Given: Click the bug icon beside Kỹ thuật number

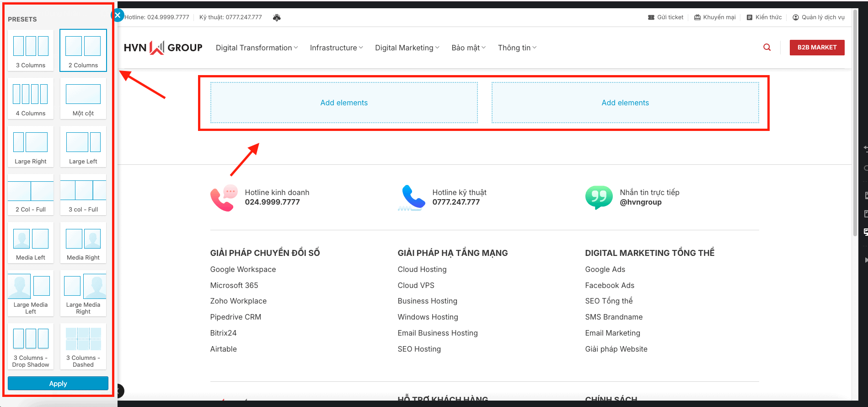Looking at the screenshot, I should [x=277, y=17].
